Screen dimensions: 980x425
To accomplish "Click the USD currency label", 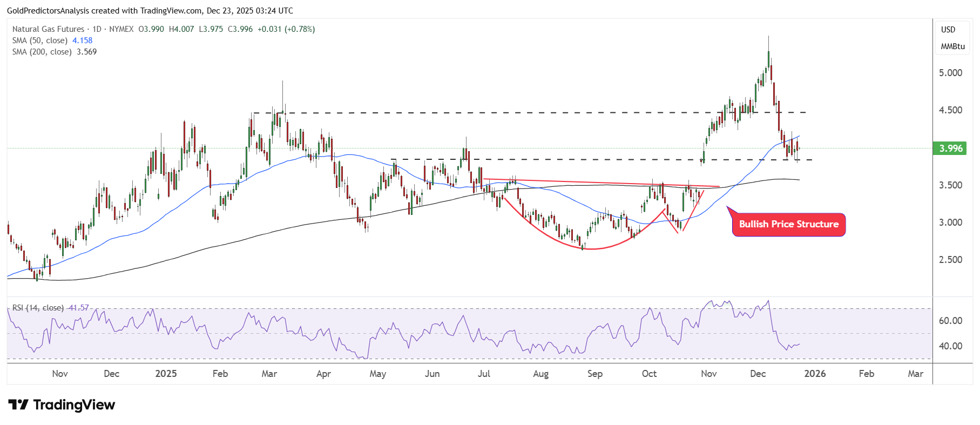I will 948,30.
